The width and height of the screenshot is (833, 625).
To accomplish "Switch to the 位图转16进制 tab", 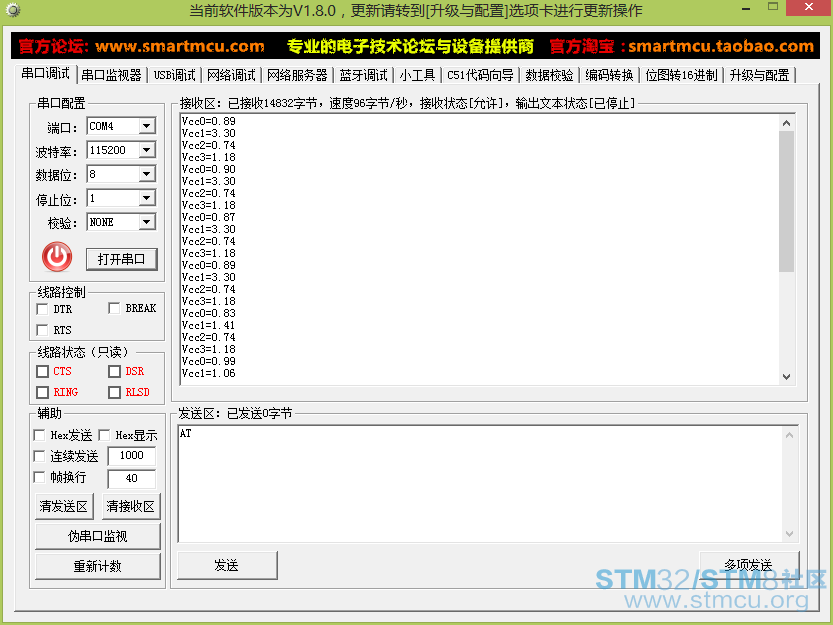I will coord(682,75).
